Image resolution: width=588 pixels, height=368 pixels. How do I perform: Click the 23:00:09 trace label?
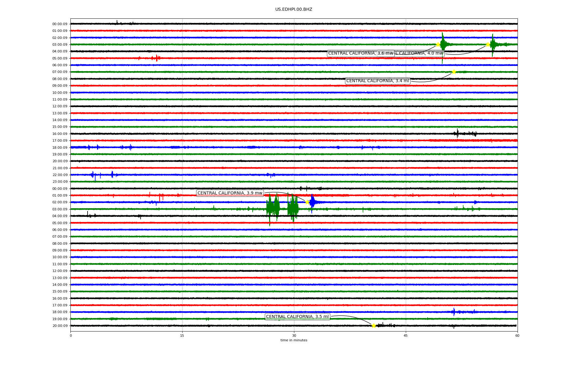pyautogui.click(x=60, y=182)
